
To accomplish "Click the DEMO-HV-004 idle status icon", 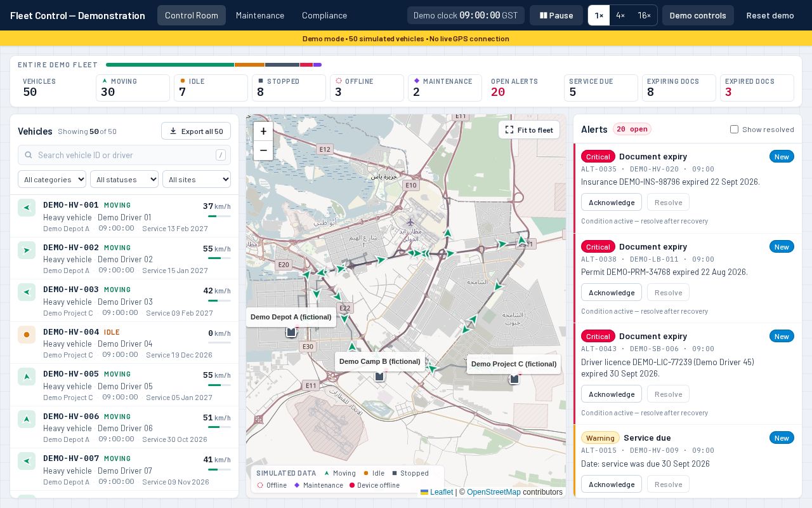I will click(x=27, y=335).
